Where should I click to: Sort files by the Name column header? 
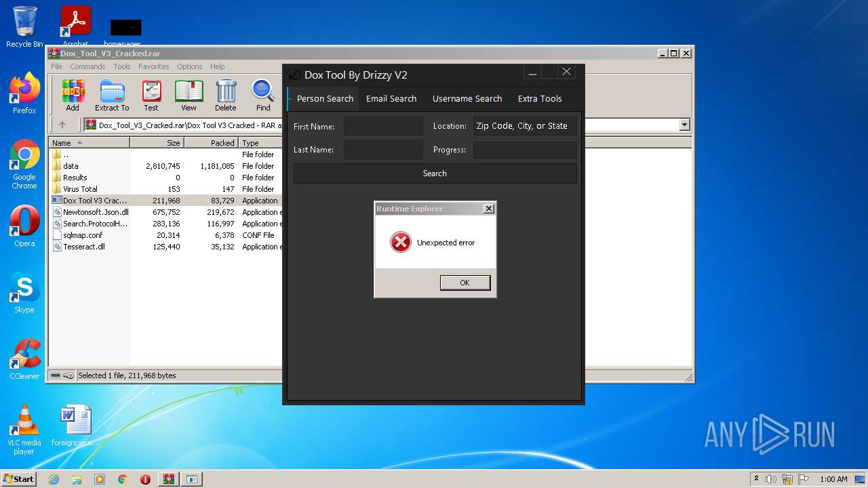(x=89, y=143)
